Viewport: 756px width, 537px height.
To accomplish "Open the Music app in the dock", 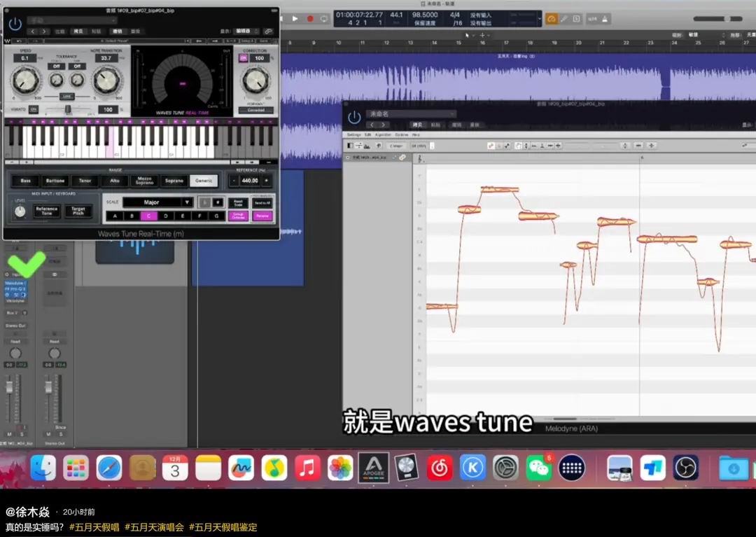I will click(x=307, y=468).
